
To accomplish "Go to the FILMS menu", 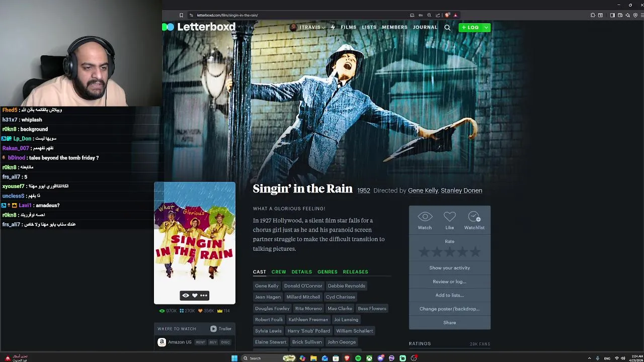I will [348, 27].
